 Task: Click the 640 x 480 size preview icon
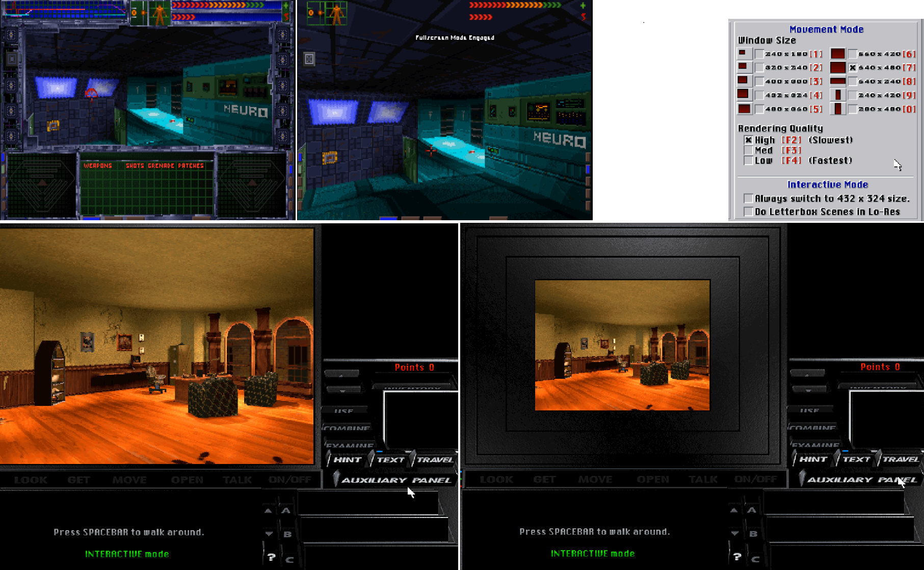pos(838,67)
